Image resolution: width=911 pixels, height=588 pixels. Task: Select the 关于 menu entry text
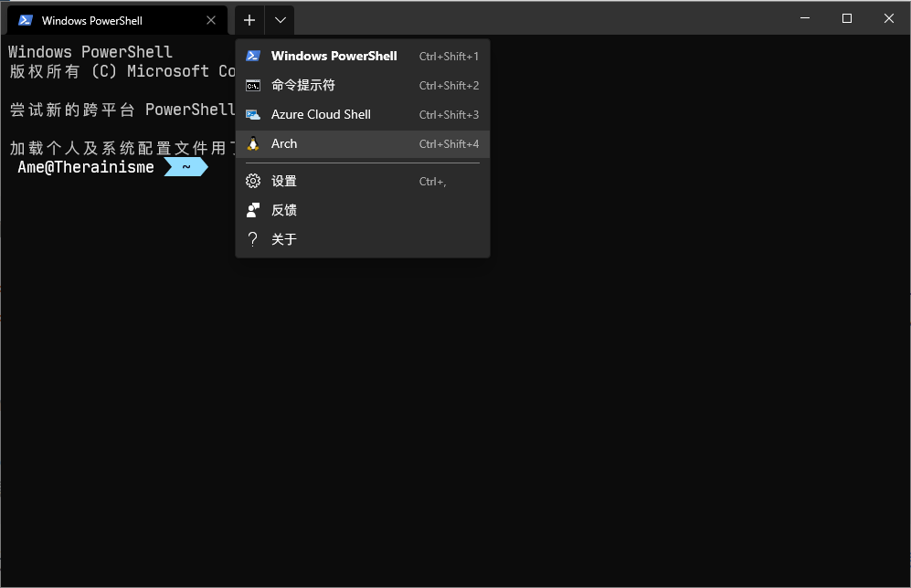pyautogui.click(x=284, y=239)
